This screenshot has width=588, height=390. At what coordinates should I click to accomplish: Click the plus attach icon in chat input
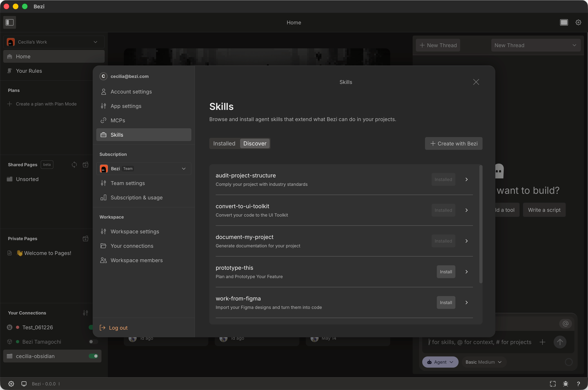pos(542,342)
